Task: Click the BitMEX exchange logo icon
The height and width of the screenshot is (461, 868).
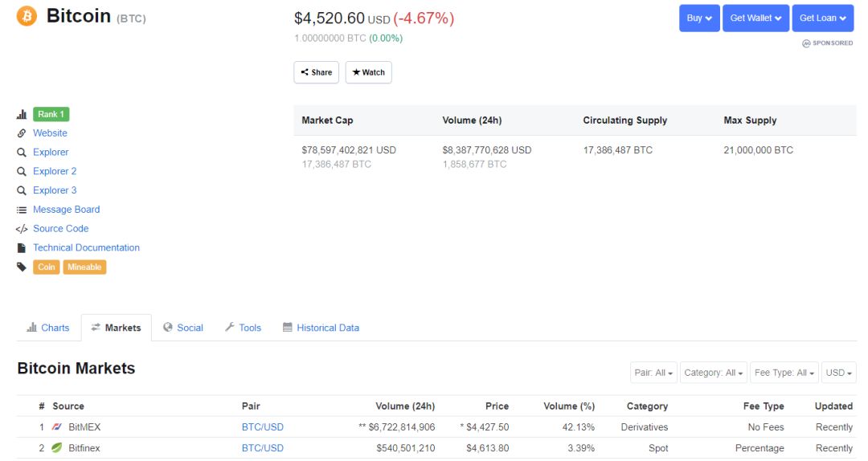Action: tap(57, 426)
